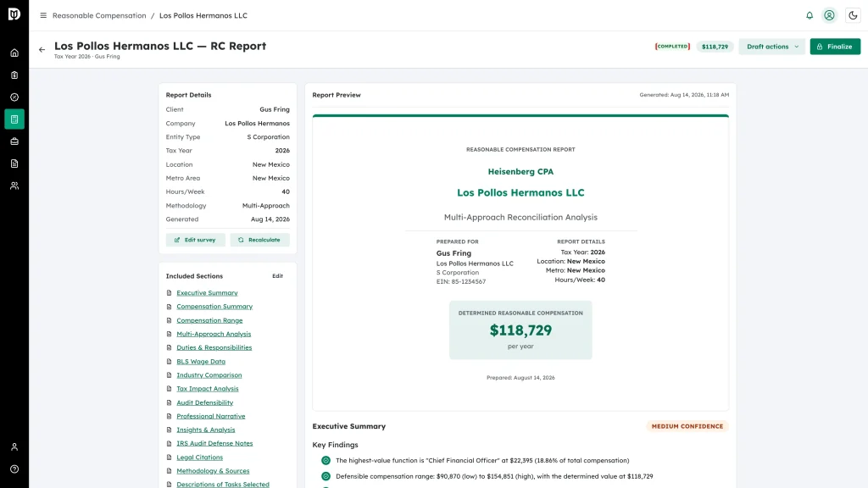Click document icon beside BLS Wage Data
This screenshot has height=488, width=868.
pos(169,361)
